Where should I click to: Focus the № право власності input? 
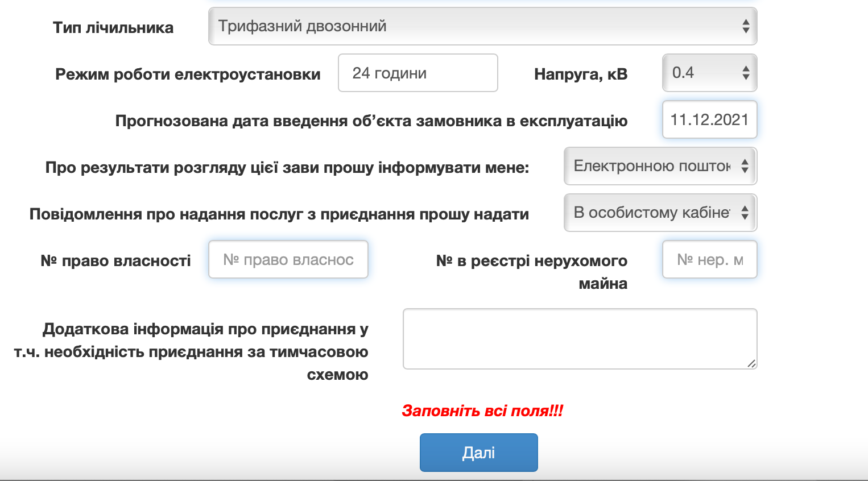pyautogui.click(x=288, y=259)
